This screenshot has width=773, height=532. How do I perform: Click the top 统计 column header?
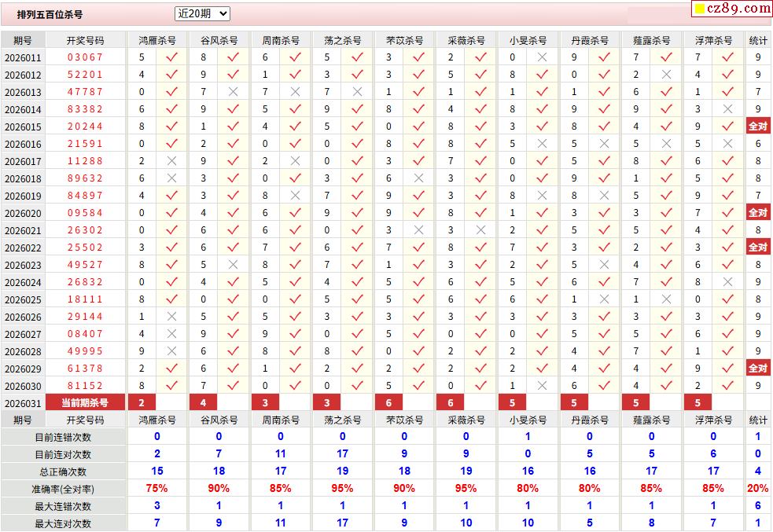click(x=758, y=40)
